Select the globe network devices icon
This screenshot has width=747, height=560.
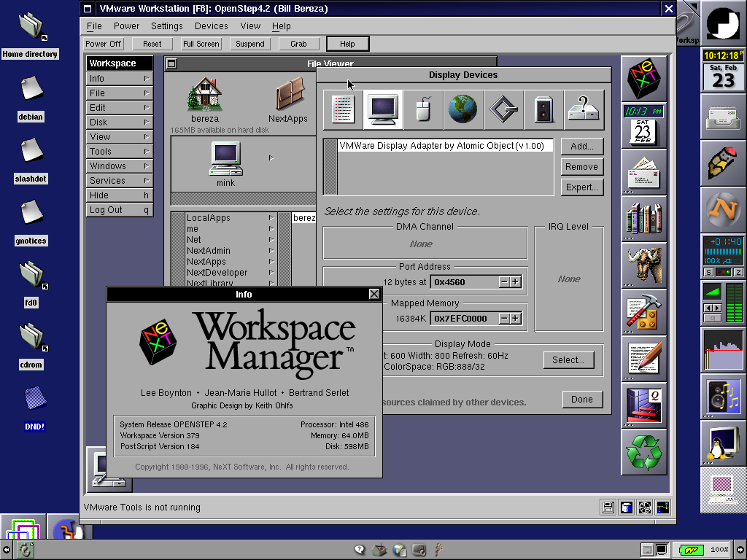pyautogui.click(x=463, y=109)
